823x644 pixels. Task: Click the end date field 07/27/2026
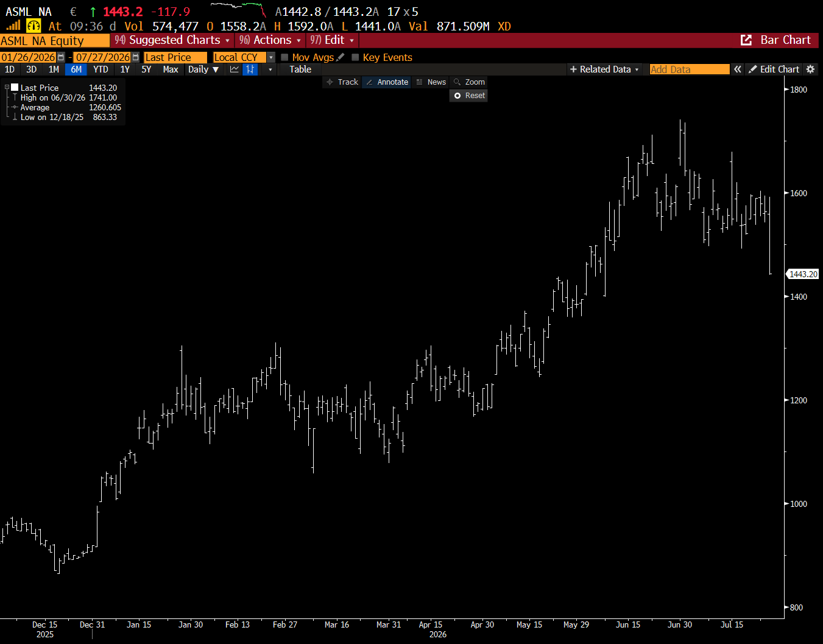point(102,57)
